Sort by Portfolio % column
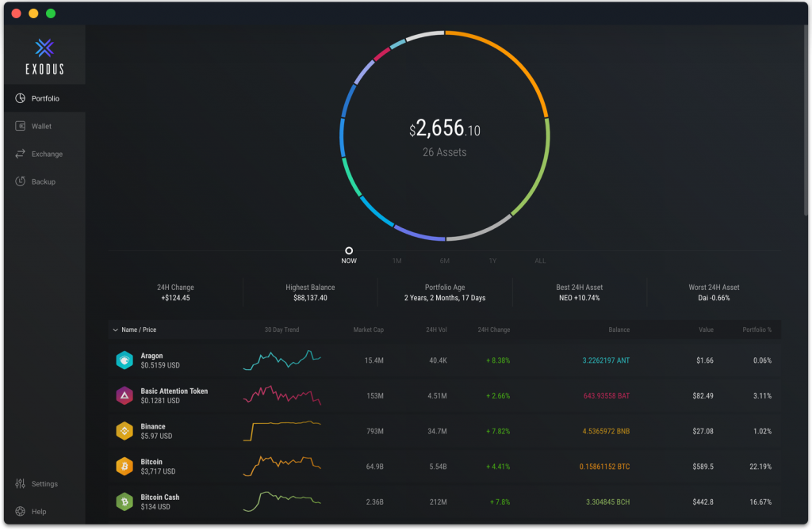 pyautogui.click(x=756, y=330)
